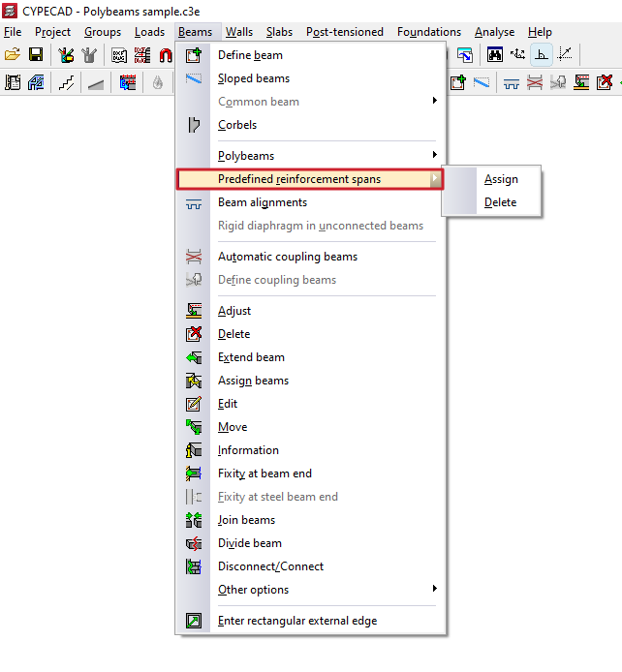Click the Information icon in Beams menu
This screenshot has height=672, width=622.
coord(194,450)
